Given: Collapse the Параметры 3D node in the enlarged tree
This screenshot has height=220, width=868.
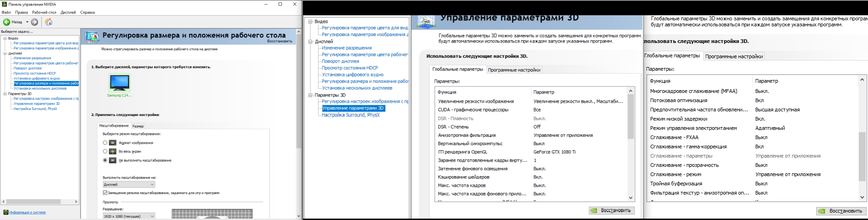Looking at the screenshot, I should click(x=311, y=95).
